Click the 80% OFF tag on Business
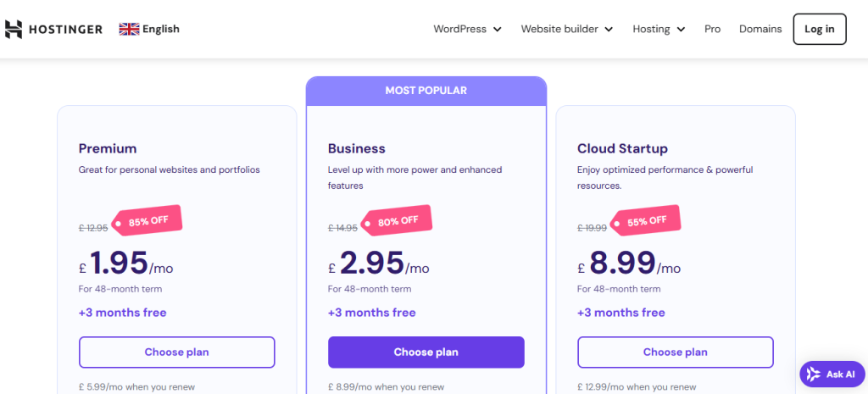 [397, 221]
